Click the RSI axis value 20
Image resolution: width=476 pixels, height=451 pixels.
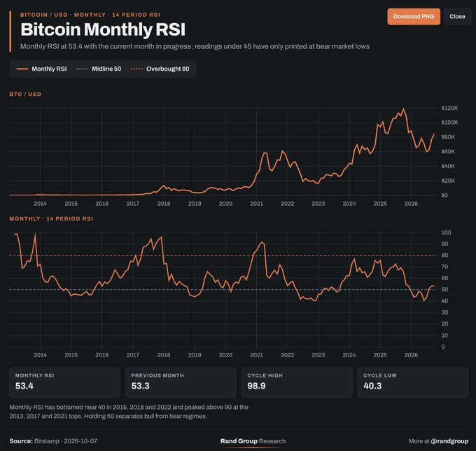pos(444,324)
